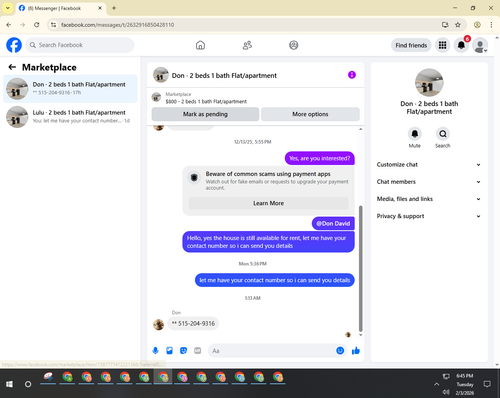This screenshot has width=500, height=398.
Task: Open the Windows Start menu
Action: (9, 384)
